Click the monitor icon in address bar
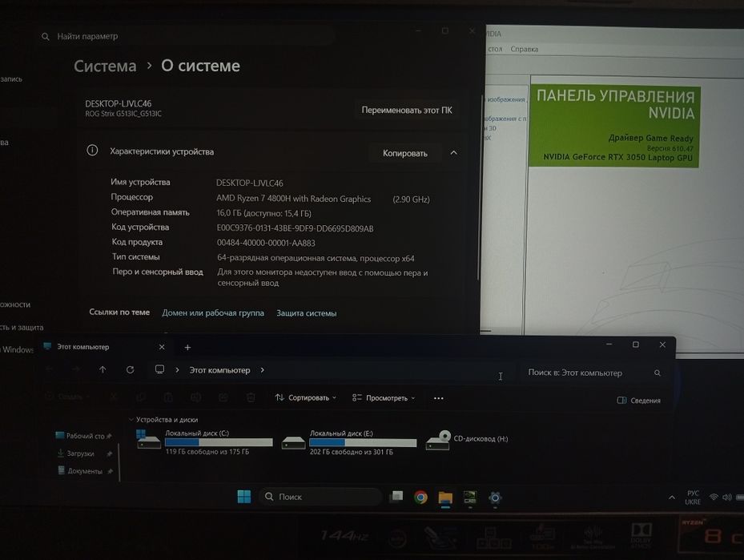The height and width of the screenshot is (560, 744). [x=160, y=369]
